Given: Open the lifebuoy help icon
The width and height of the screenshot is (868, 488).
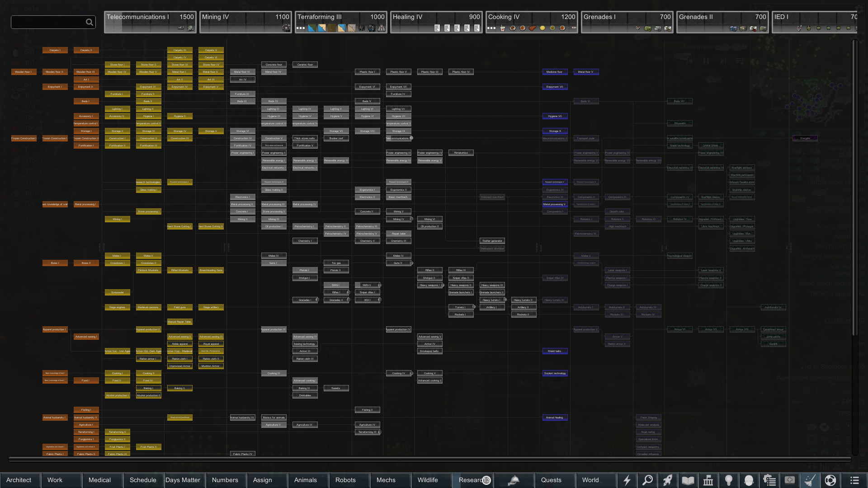Looking at the screenshot, I should pyautogui.click(x=830, y=480).
